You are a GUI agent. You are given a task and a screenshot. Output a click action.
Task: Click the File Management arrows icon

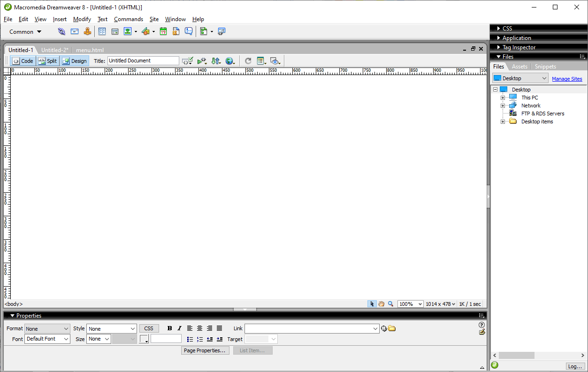pos(216,61)
